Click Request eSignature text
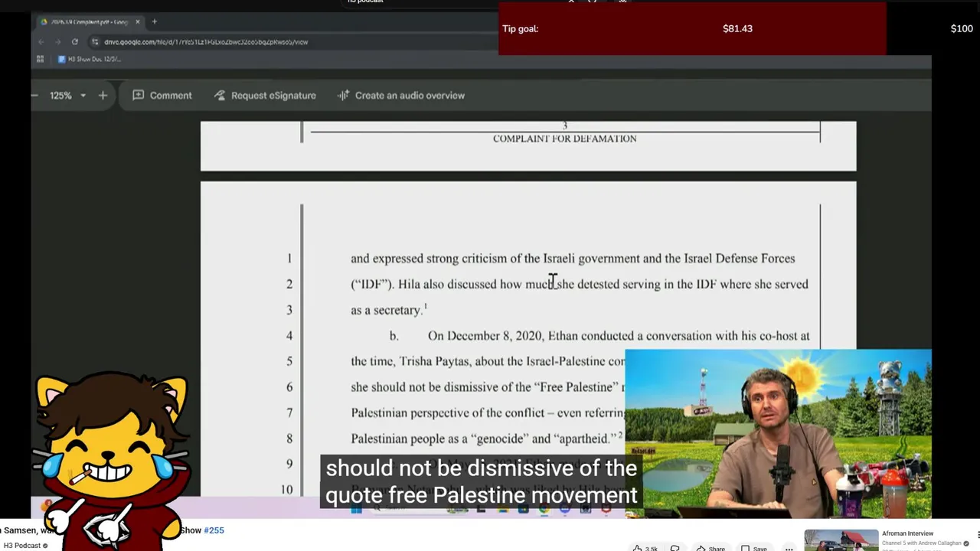 pos(273,96)
